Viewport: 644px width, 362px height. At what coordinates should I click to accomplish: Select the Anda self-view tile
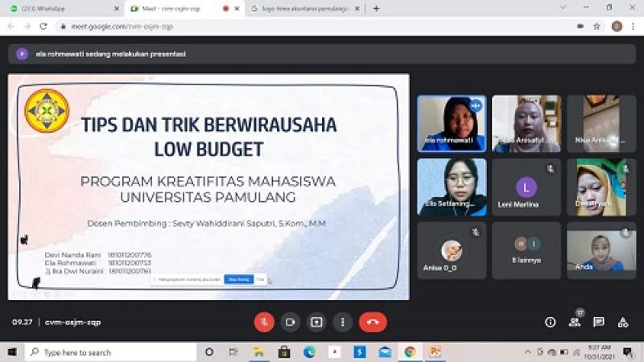(x=601, y=251)
